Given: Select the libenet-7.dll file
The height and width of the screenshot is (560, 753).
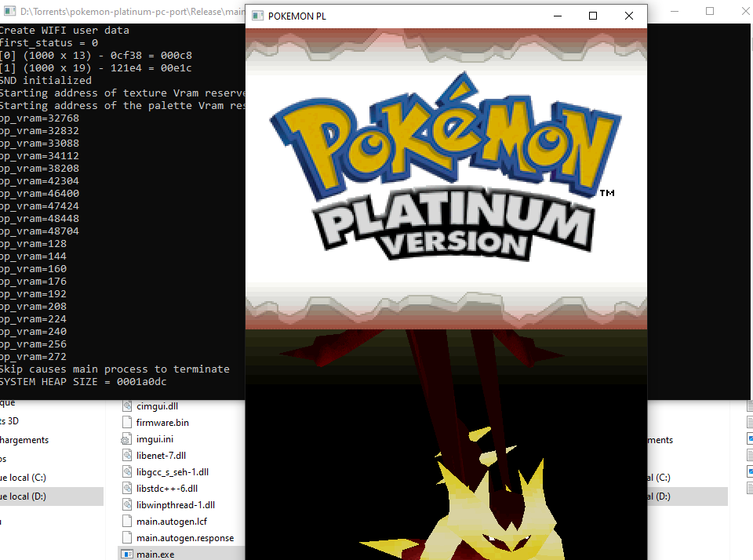Looking at the screenshot, I should pos(161,456).
